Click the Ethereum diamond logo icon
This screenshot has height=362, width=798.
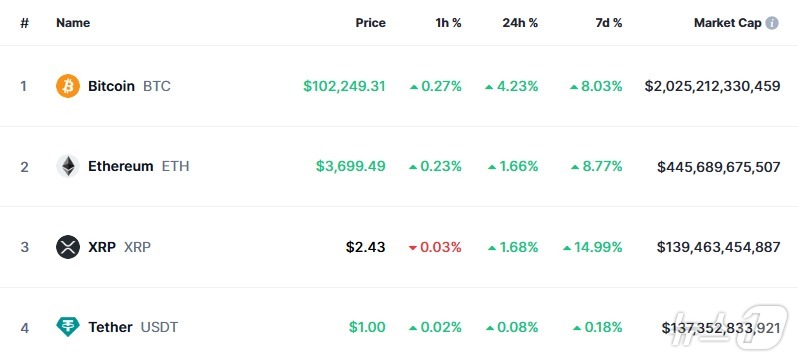pyautogui.click(x=68, y=166)
